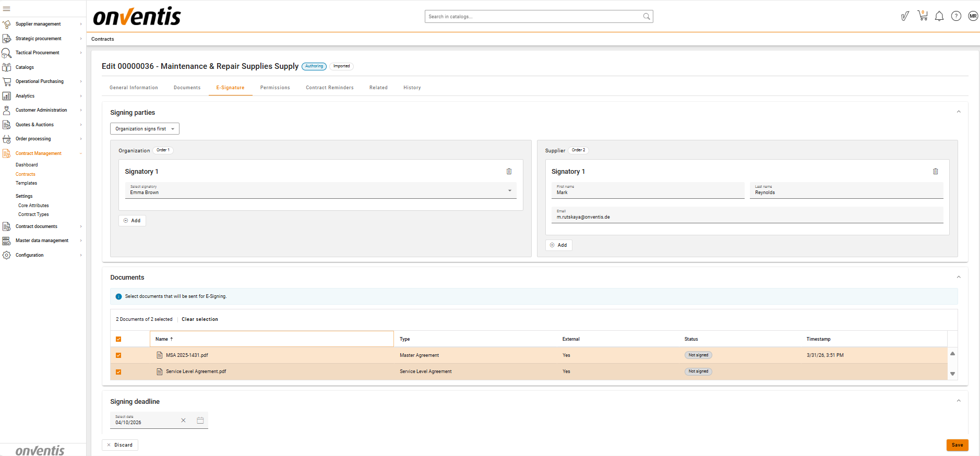Open the signing deadline calendar picker
980x456 pixels.
(200, 421)
